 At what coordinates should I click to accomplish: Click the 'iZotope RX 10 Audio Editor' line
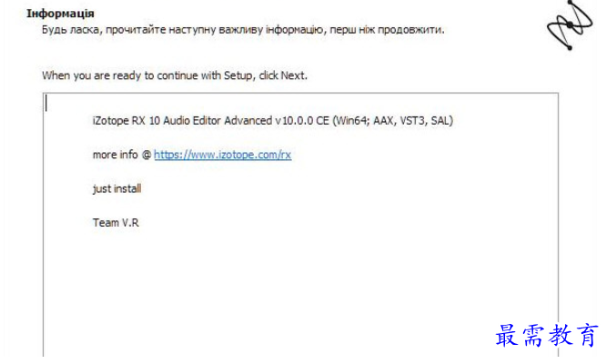click(272, 120)
